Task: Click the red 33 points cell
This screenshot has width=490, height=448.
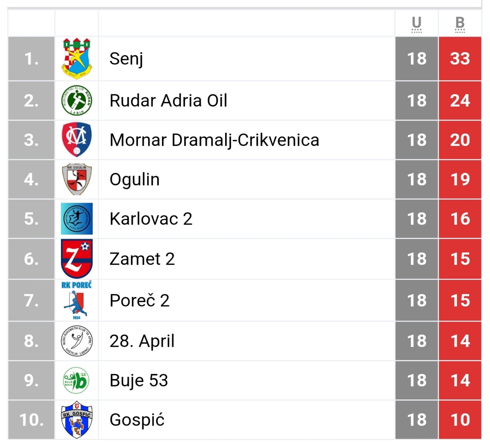Action: coord(460,58)
